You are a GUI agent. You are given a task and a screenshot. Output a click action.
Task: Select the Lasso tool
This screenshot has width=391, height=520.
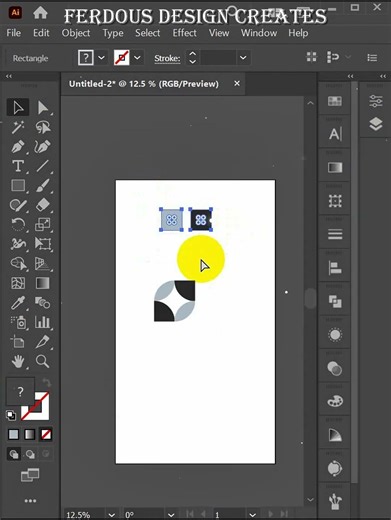42,127
